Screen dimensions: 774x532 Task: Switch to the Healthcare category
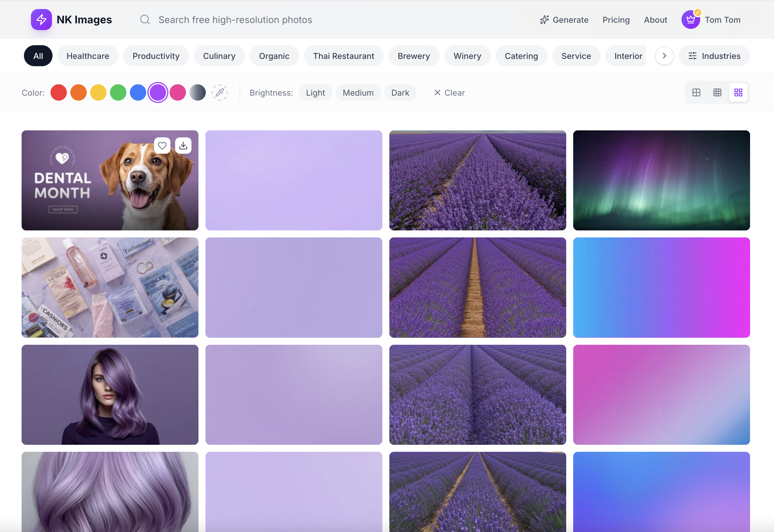[88, 56]
